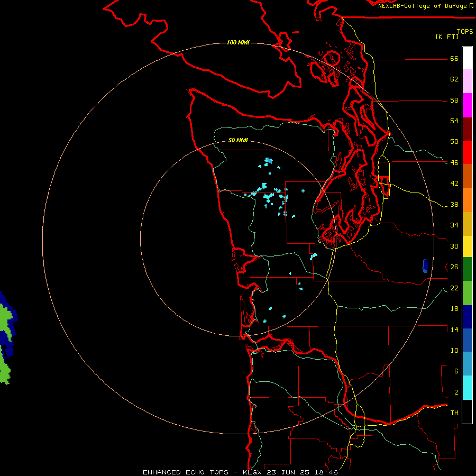
Task: Click the "22" legend value
Action: 454,288
